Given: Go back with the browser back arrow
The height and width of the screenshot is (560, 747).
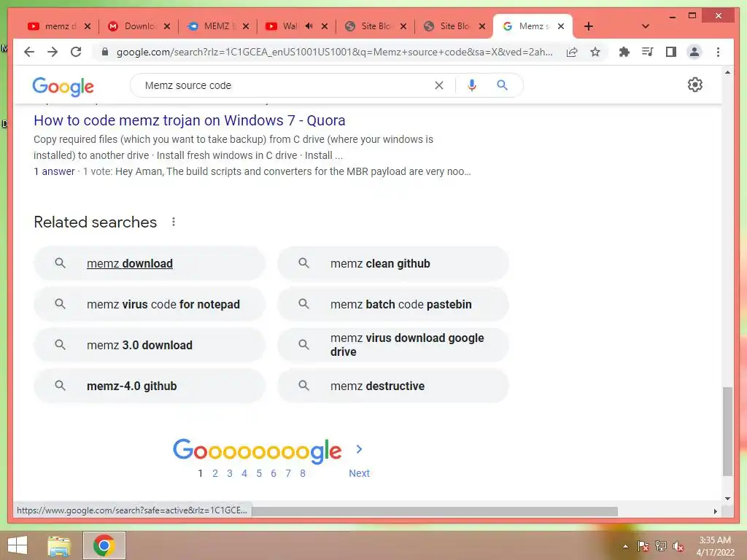Looking at the screenshot, I should (29, 52).
